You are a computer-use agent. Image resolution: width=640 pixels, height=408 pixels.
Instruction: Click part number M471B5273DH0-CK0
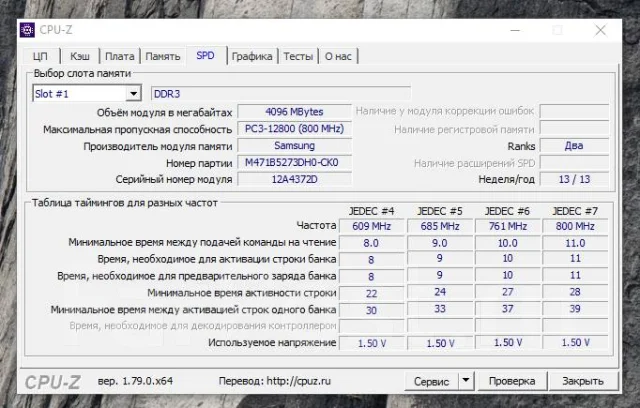(294, 163)
